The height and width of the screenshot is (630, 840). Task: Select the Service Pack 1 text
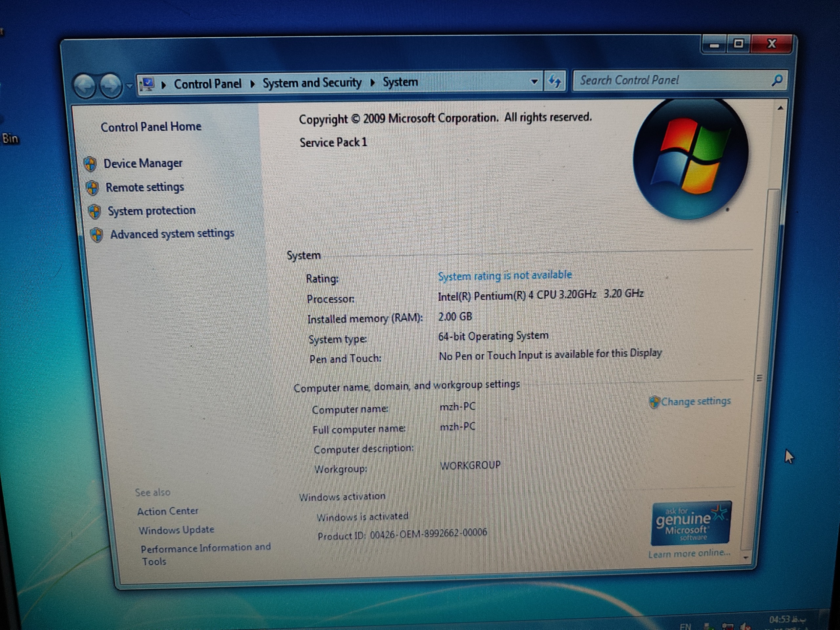point(333,142)
